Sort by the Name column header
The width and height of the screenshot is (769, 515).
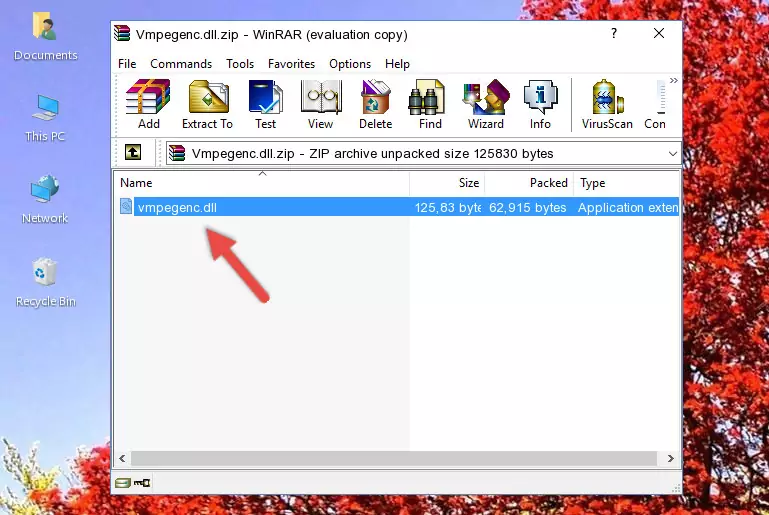click(262, 183)
